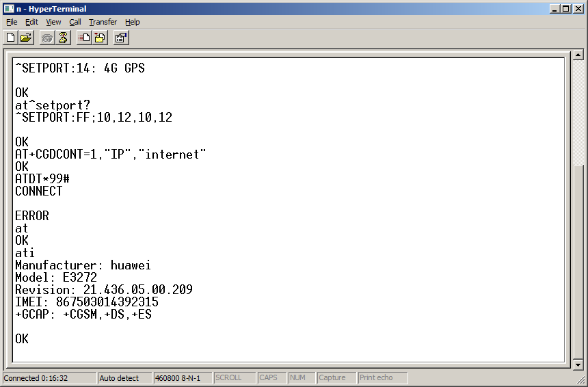Click the Print echo status indicator
The image size is (588, 387).
(382, 378)
